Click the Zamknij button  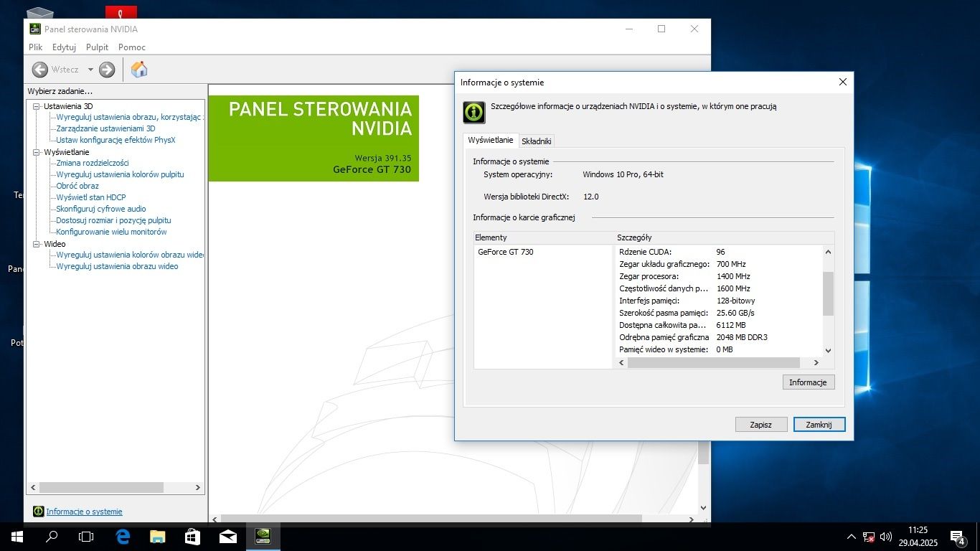click(819, 425)
